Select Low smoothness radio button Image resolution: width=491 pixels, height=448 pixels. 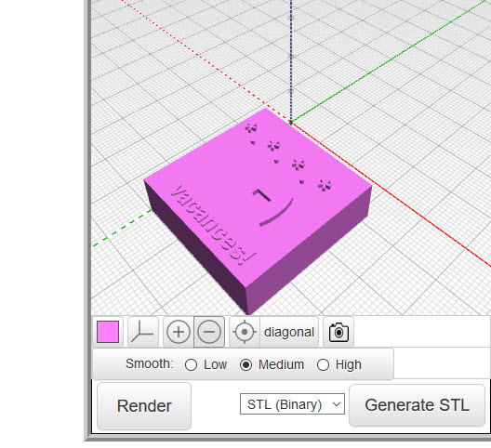(191, 364)
